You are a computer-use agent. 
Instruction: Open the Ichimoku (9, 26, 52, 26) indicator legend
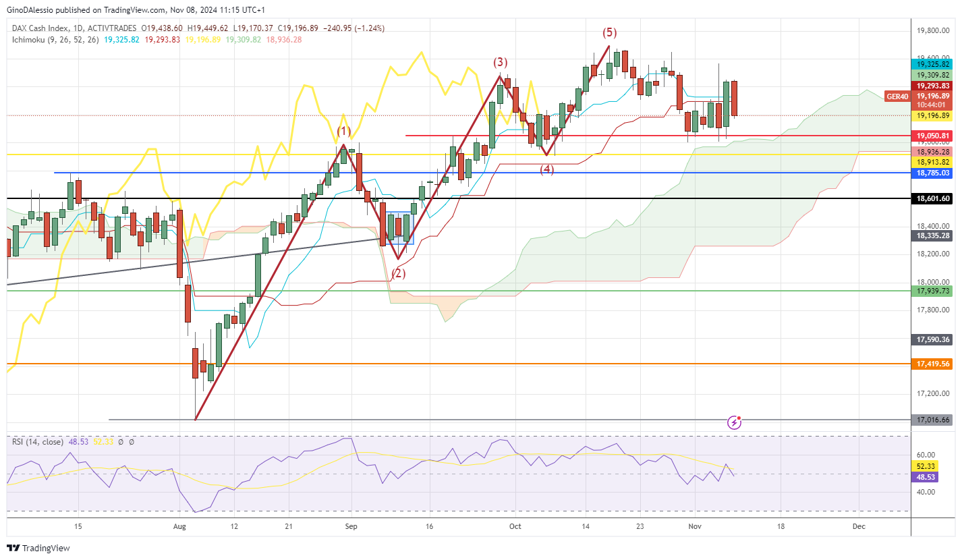tap(55, 40)
